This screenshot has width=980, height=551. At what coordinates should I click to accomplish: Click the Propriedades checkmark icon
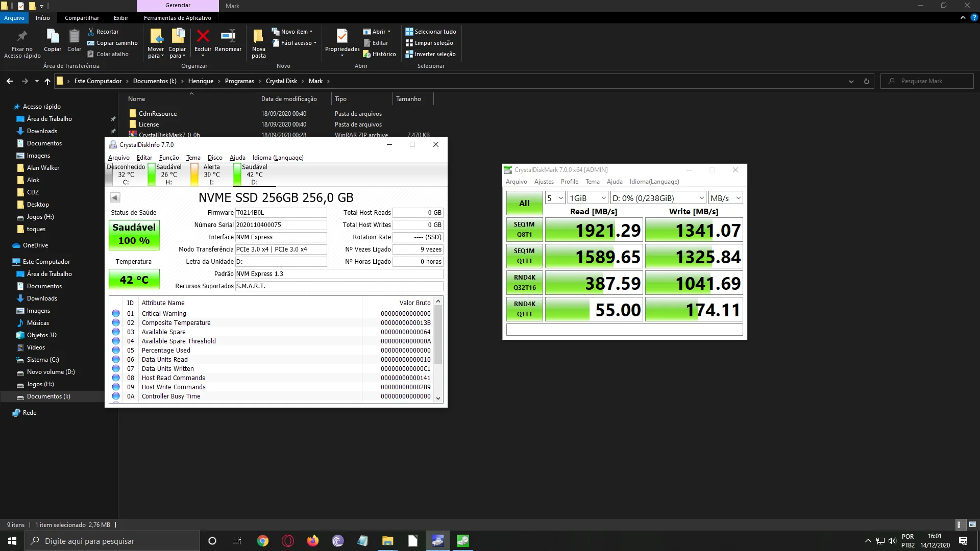[342, 36]
